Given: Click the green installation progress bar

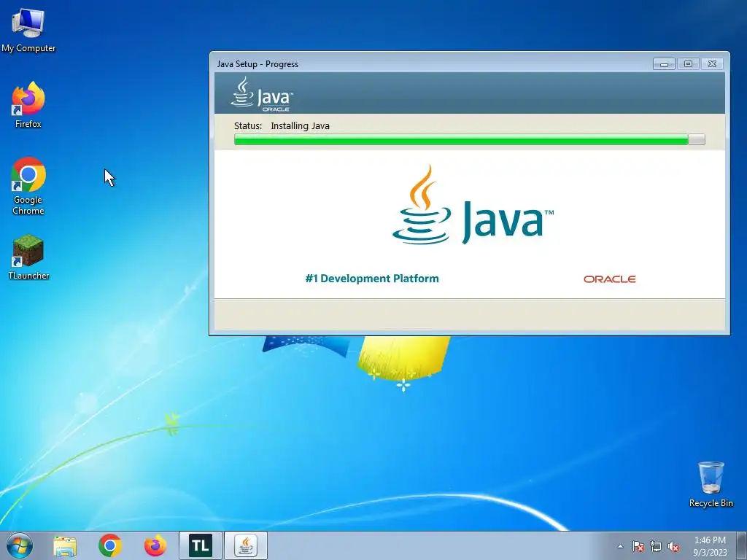Looking at the screenshot, I should coord(469,139).
